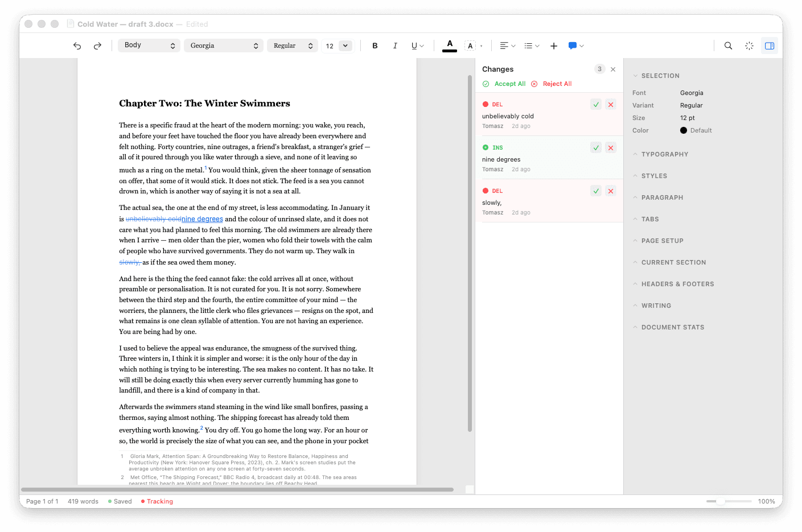Click footnote reference 1 in text
The image size is (802, 532).
205,168
